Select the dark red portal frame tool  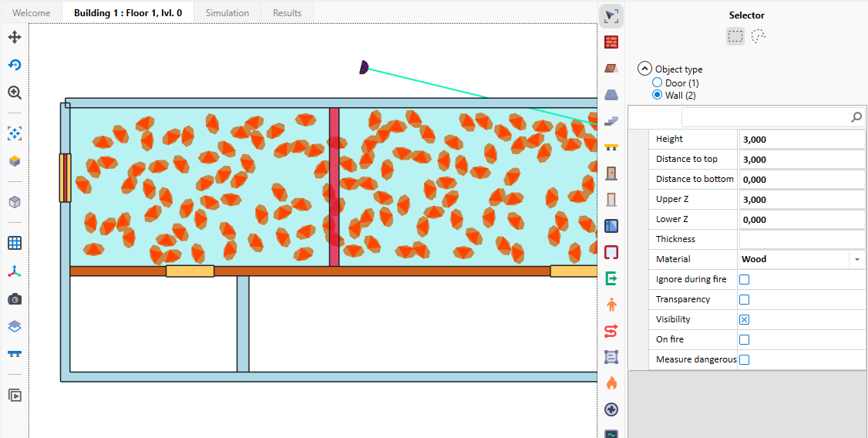coord(611,252)
